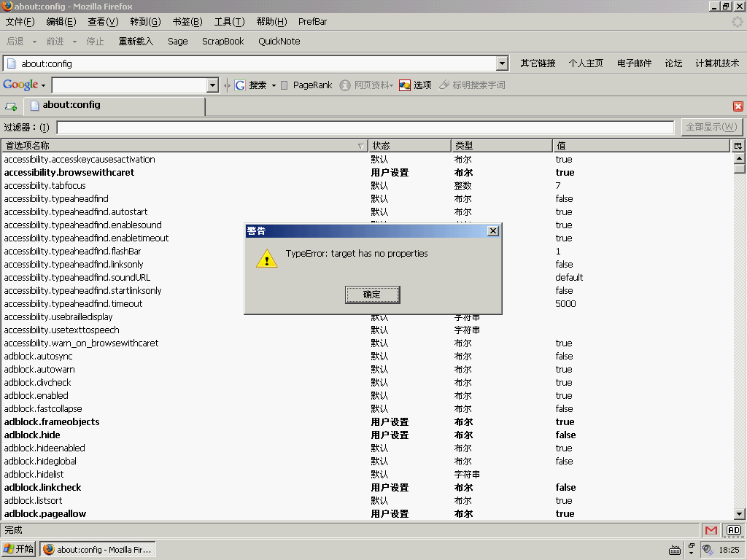Click the Gmail notifier status icon
747x560 pixels.
click(x=711, y=530)
